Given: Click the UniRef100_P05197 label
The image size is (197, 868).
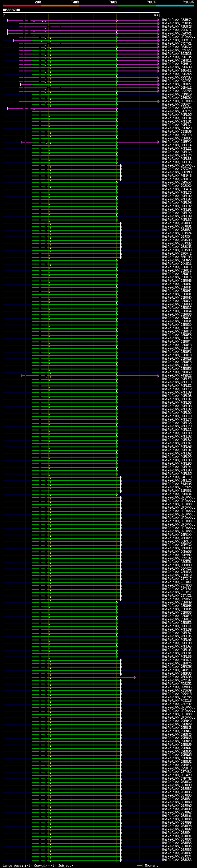Looking at the screenshot, I should (x=177, y=680).
